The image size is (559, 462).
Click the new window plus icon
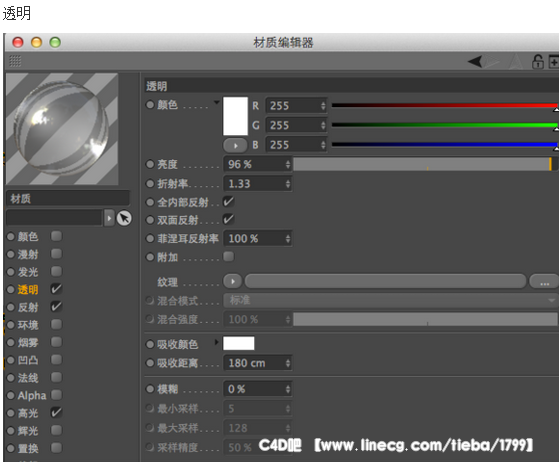(554, 61)
